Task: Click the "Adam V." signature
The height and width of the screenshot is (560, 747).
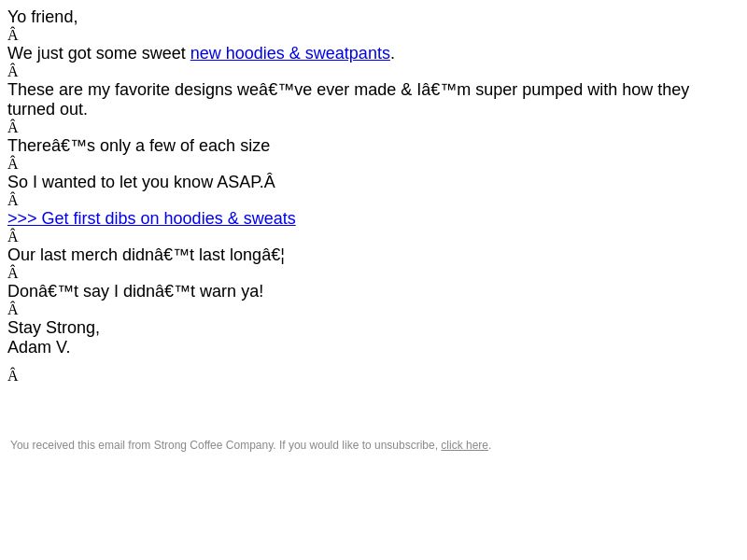Action: pyautogui.click(x=38, y=347)
